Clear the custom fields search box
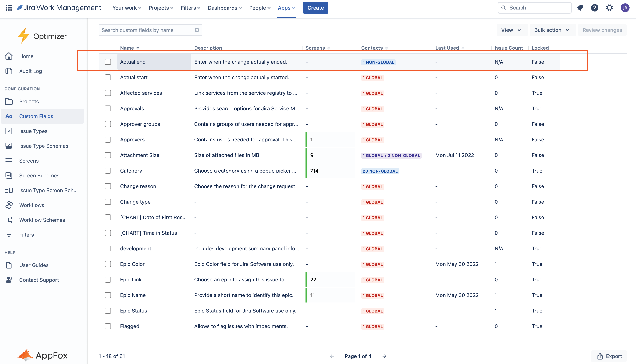This screenshot has width=636, height=364. pos(197,30)
